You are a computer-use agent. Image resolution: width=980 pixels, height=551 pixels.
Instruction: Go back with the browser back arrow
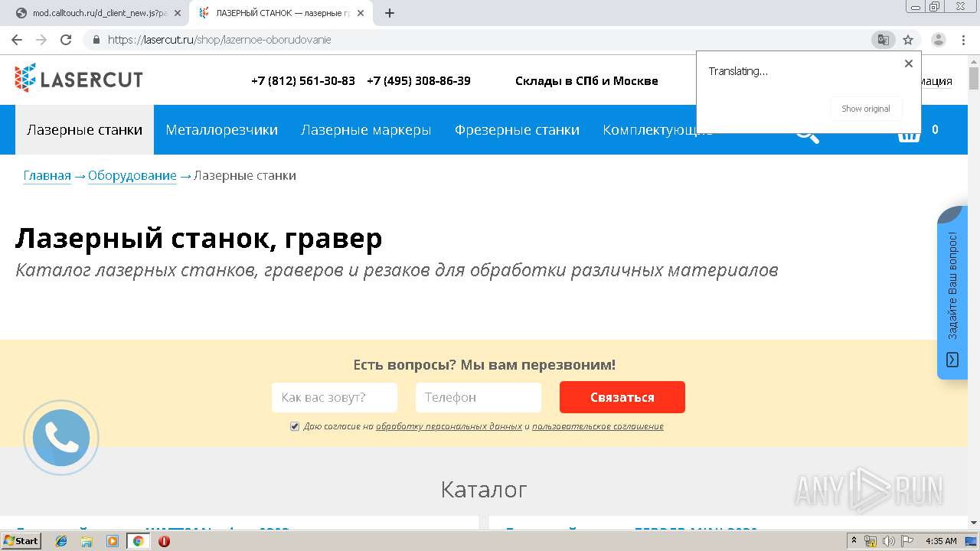(x=17, y=40)
